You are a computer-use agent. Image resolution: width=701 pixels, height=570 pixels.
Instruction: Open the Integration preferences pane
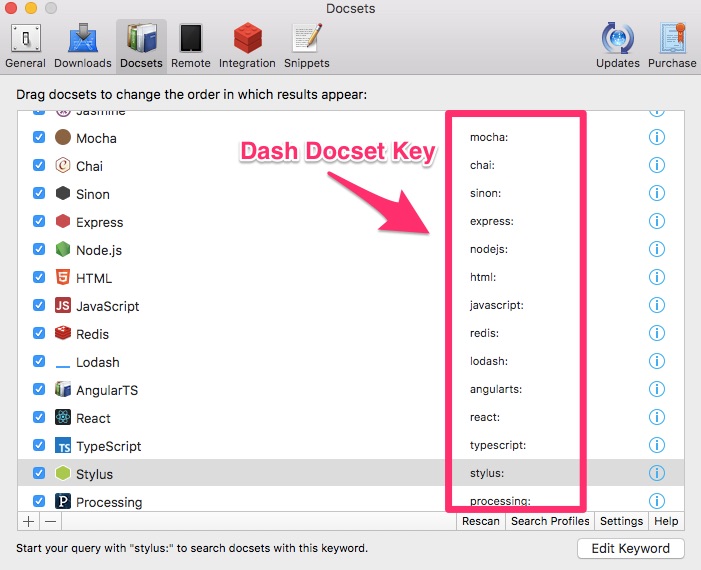[247, 46]
